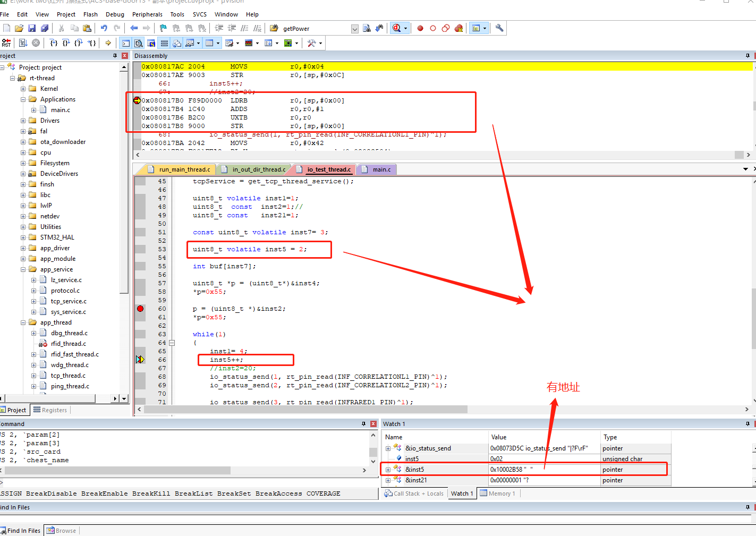Viewport: 756px width, 536px height.
Task: Step out of the current function
Action: [x=79, y=43]
